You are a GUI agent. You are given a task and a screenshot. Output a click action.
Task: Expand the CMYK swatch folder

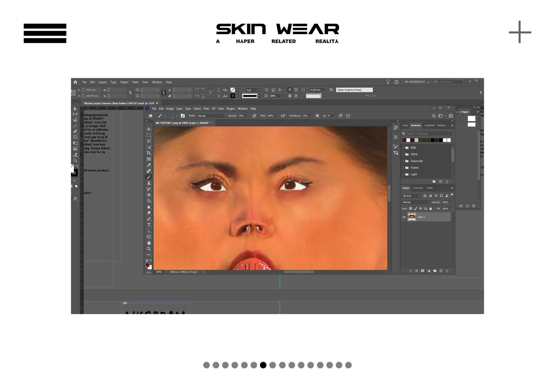(x=403, y=154)
